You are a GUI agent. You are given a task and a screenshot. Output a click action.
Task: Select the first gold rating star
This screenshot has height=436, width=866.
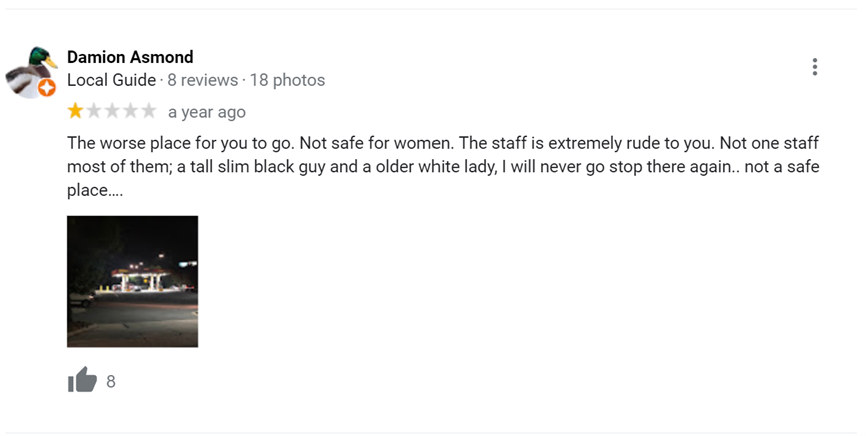click(75, 111)
